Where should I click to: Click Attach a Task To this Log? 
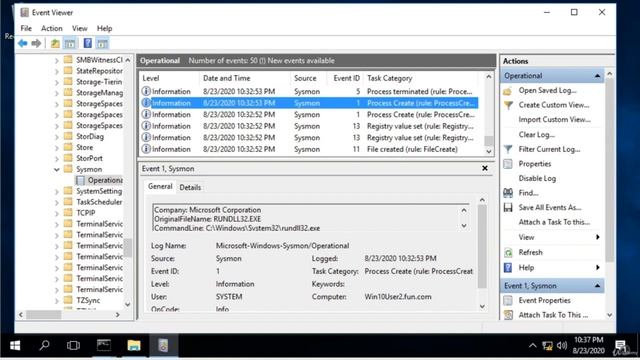pos(554,222)
